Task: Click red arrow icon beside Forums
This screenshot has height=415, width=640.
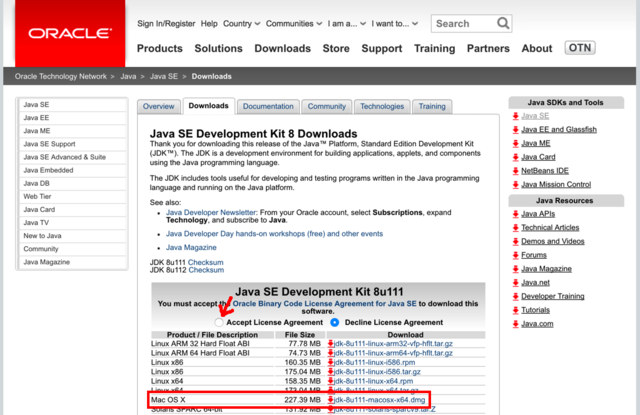Action: tap(516, 255)
